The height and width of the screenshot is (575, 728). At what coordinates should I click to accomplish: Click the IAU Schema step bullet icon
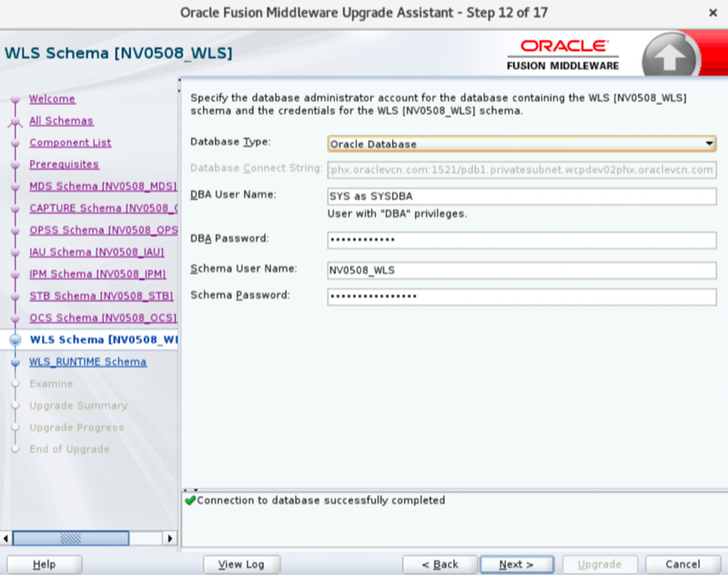coord(15,252)
